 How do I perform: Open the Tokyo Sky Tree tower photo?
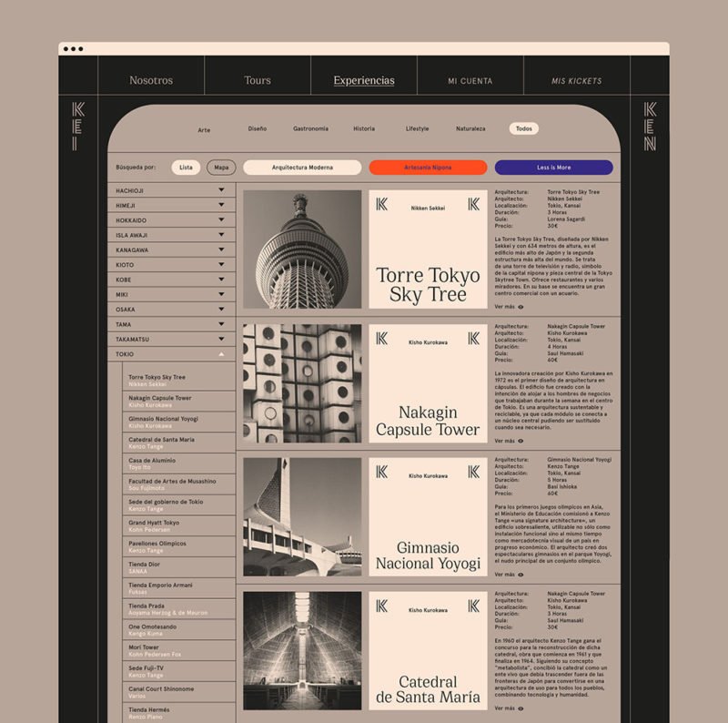302,249
